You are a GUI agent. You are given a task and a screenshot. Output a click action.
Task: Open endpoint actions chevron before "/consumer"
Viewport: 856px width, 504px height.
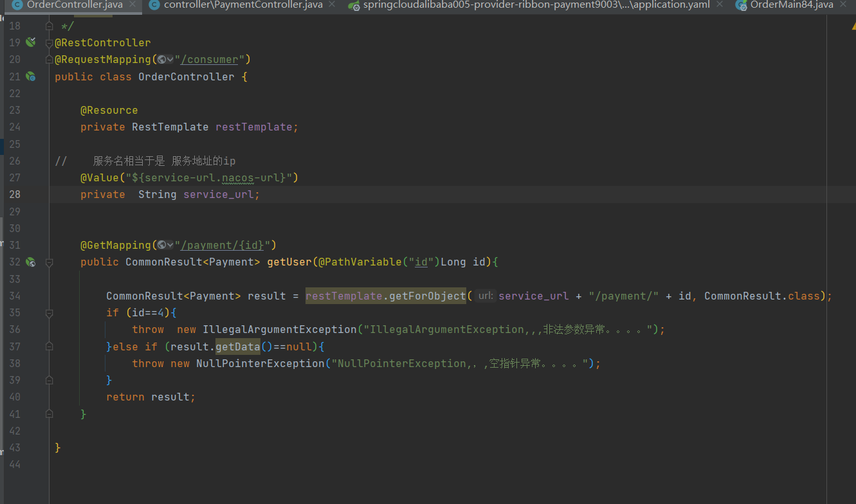click(170, 60)
